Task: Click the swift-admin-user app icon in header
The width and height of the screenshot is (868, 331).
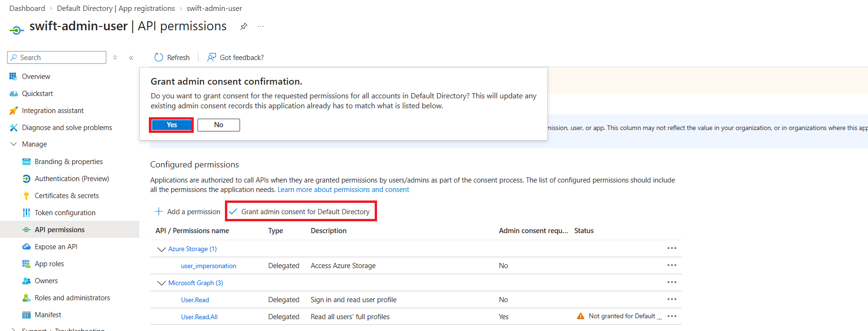Action: 17,30
